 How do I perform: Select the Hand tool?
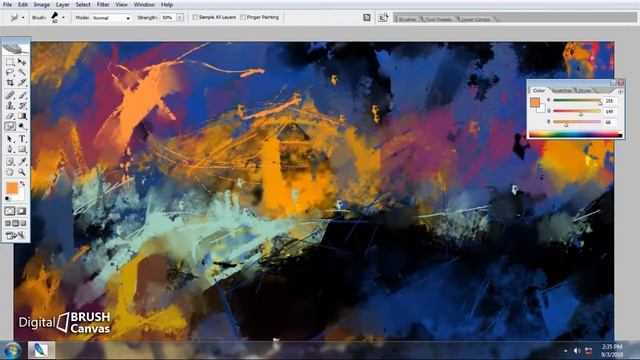[x=10, y=172]
